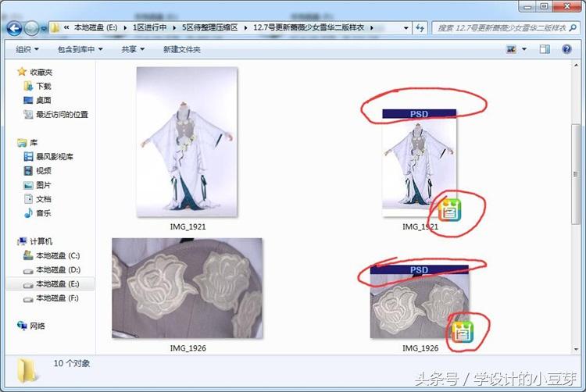Click the vertical scrollbar down arrow
Screen dimensions: 586x392
click(x=576, y=349)
